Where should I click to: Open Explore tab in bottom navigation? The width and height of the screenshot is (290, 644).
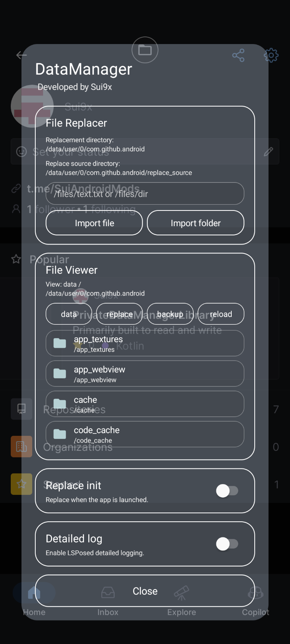(181, 600)
